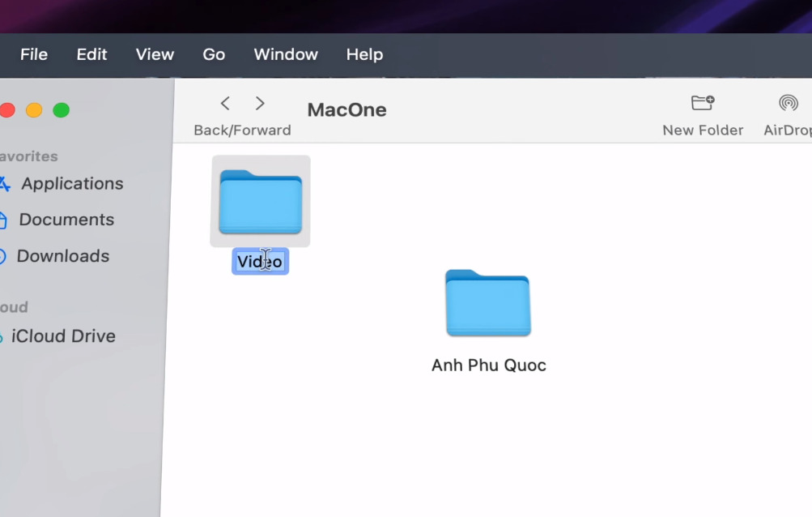Image resolution: width=812 pixels, height=517 pixels.
Task: Open the Edit menu
Action: 91,54
